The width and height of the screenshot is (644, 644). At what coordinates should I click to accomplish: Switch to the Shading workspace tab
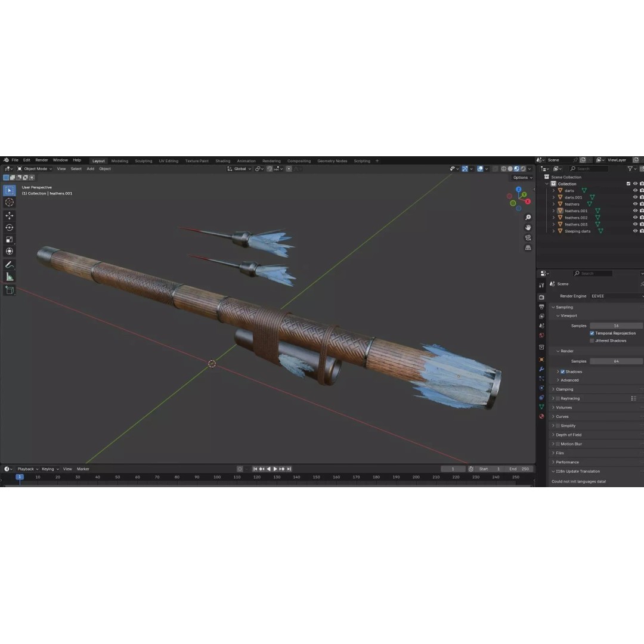(222, 161)
